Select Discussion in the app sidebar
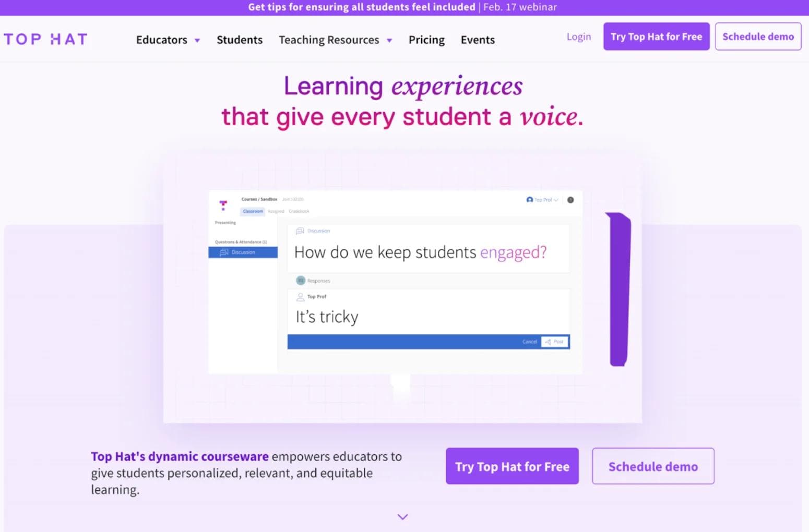 pyautogui.click(x=243, y=252)
